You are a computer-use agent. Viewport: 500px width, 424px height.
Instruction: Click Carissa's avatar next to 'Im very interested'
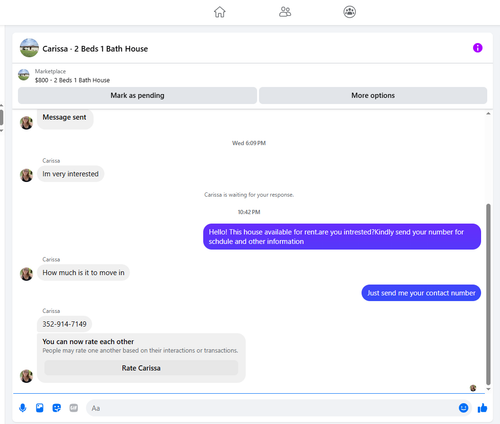[26, 175]
